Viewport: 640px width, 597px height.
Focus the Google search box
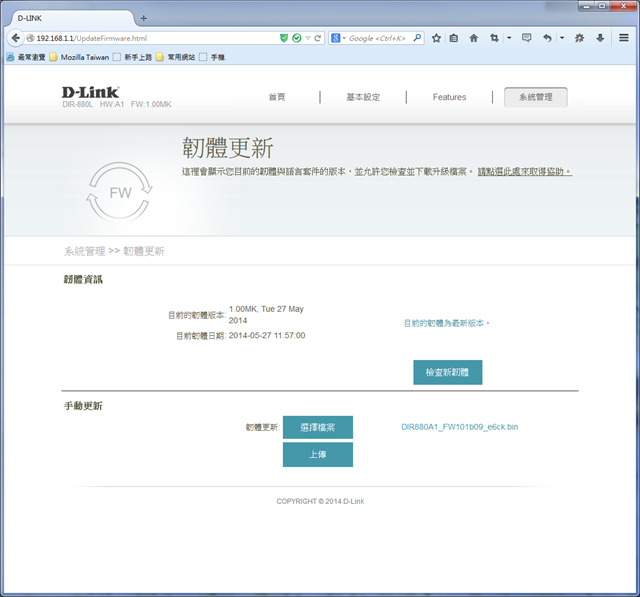(379, 38)
